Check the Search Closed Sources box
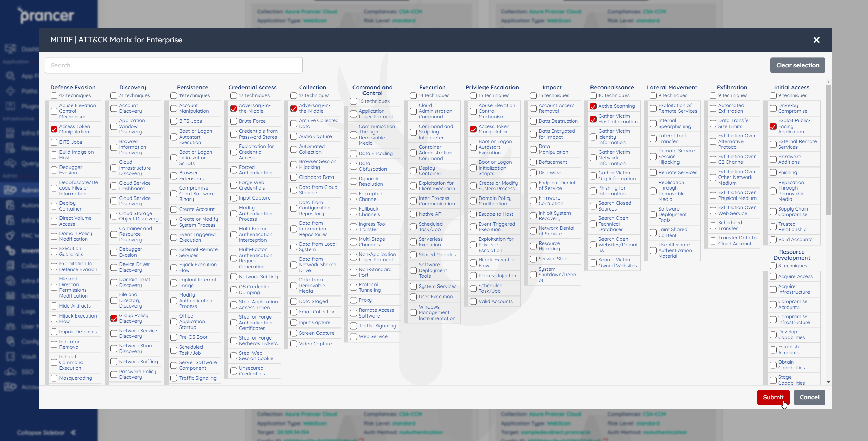Image resolution: width=868 pixels, height=441 pixels. click(593, 206)
